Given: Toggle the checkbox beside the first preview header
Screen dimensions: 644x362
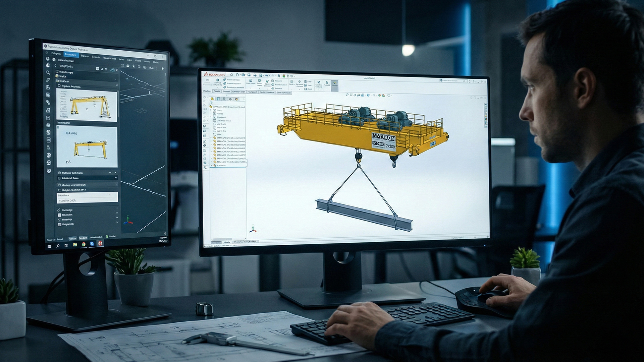Looking at the screenshot, I should pyautogui.click(x=59, y=85).
